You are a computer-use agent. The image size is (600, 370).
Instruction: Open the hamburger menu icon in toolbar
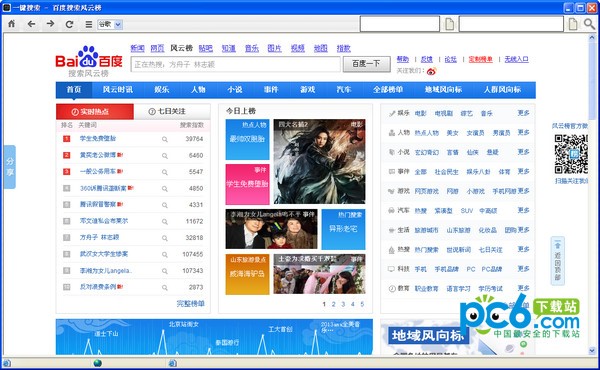89,24
